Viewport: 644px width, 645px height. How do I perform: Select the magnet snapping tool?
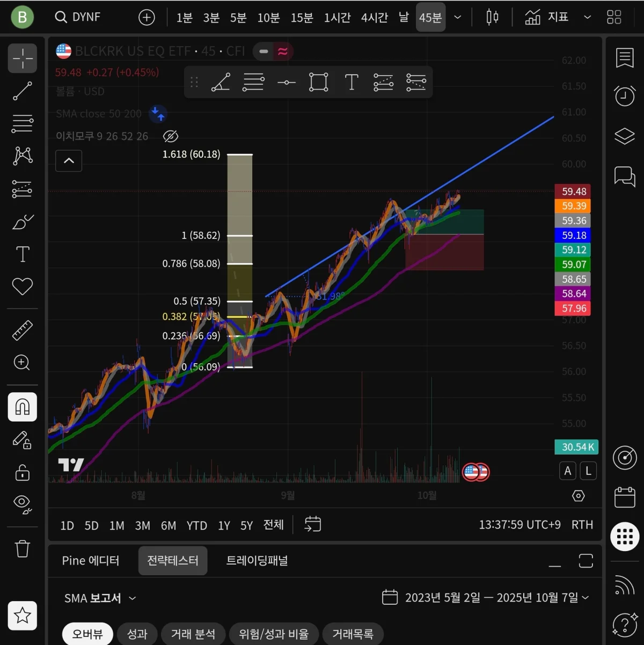22,407
